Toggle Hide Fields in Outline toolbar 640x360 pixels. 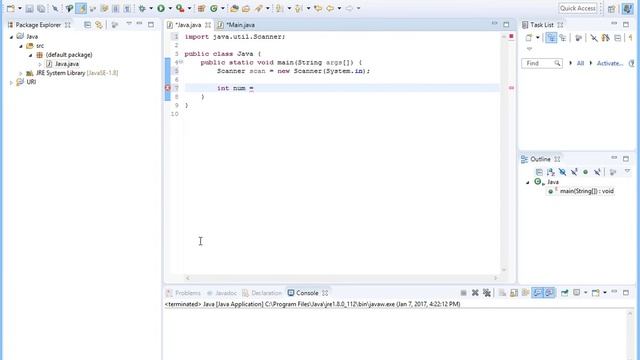[x=562, y=172]
